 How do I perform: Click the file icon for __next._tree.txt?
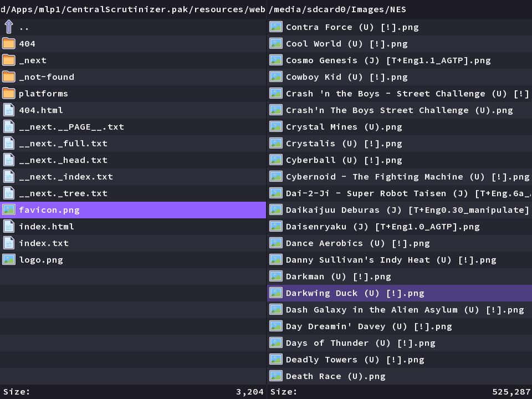(x=9, y=193)
